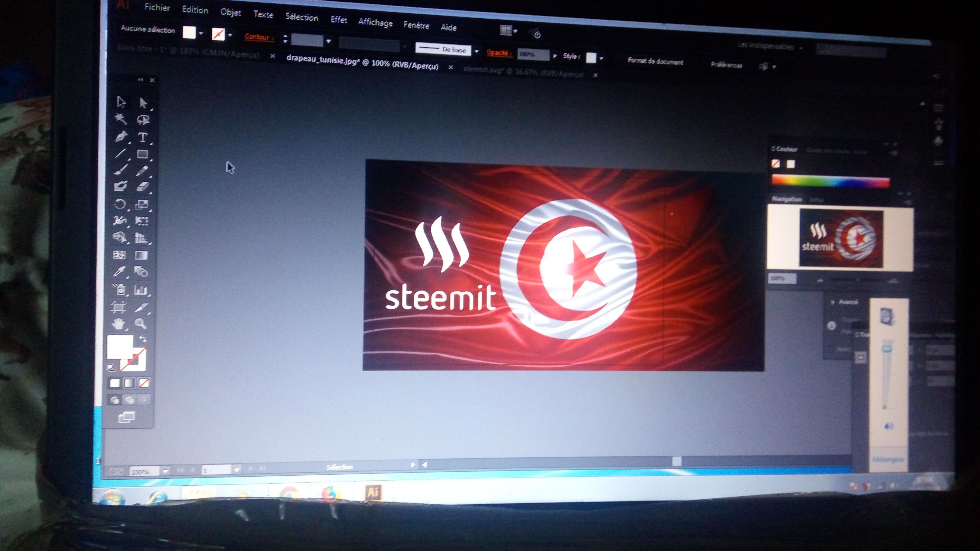Click the Contour link
This screenshot has height=551, width=980.
point(259,37)
